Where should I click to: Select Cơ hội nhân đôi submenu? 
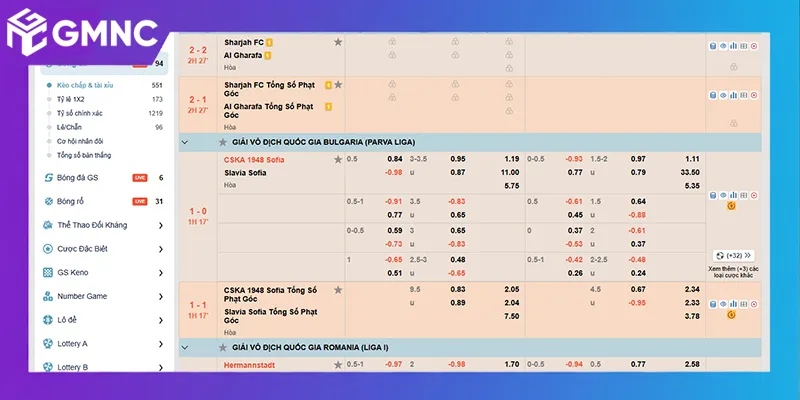[80, 141]
